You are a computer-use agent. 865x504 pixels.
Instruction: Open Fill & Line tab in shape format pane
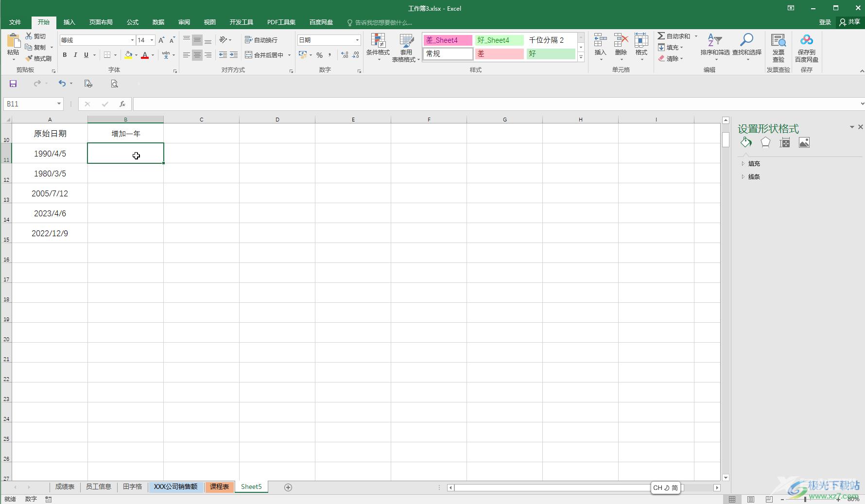coord(746,142)
